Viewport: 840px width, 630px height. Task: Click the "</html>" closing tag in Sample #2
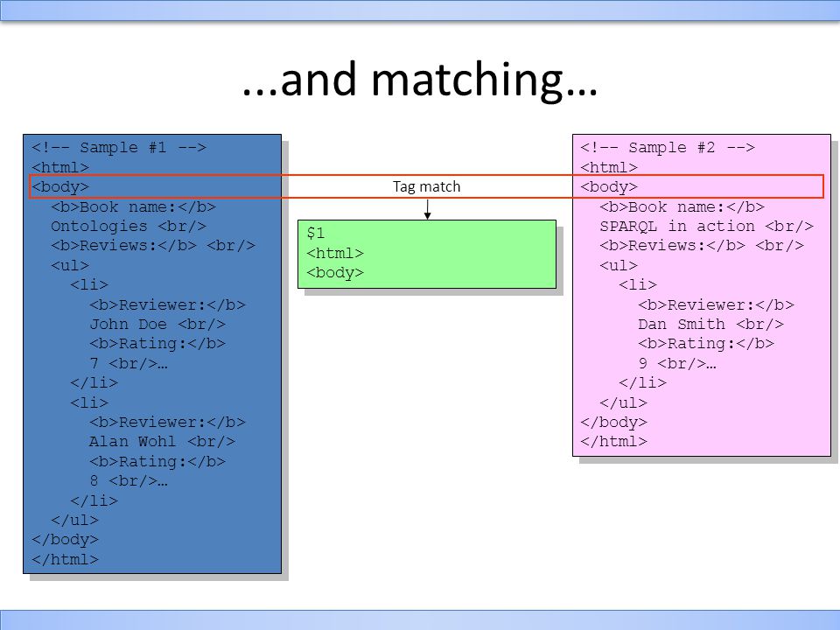tap(613, 441)
